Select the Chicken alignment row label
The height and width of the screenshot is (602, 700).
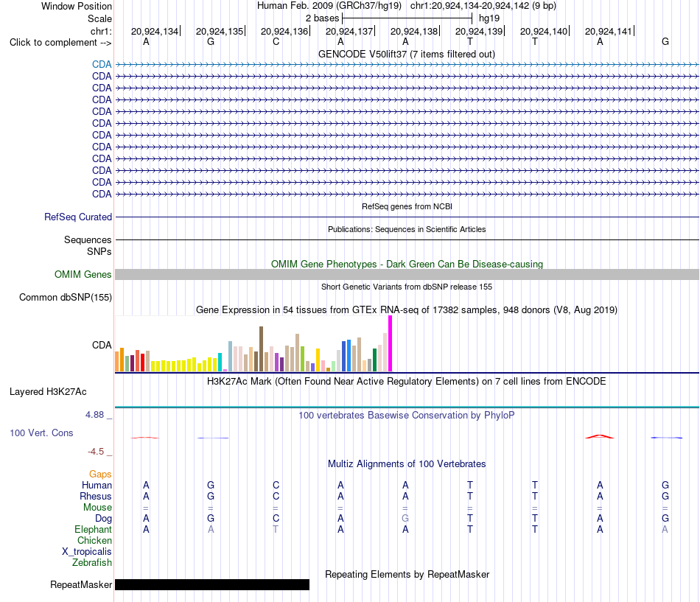point(94,540)
